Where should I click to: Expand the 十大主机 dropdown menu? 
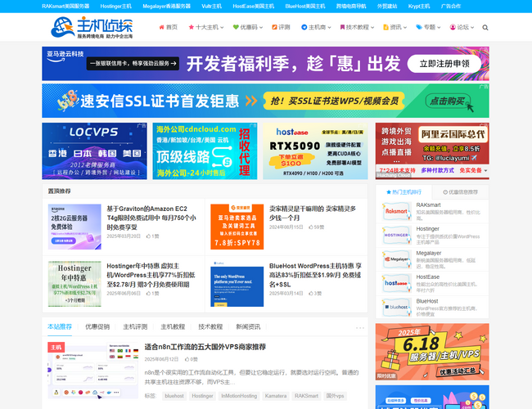tap(205, 27)
